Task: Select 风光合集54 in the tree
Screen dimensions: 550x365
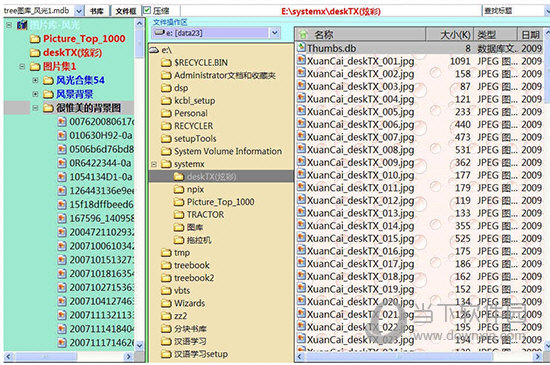Action: [x=80, y=80]
